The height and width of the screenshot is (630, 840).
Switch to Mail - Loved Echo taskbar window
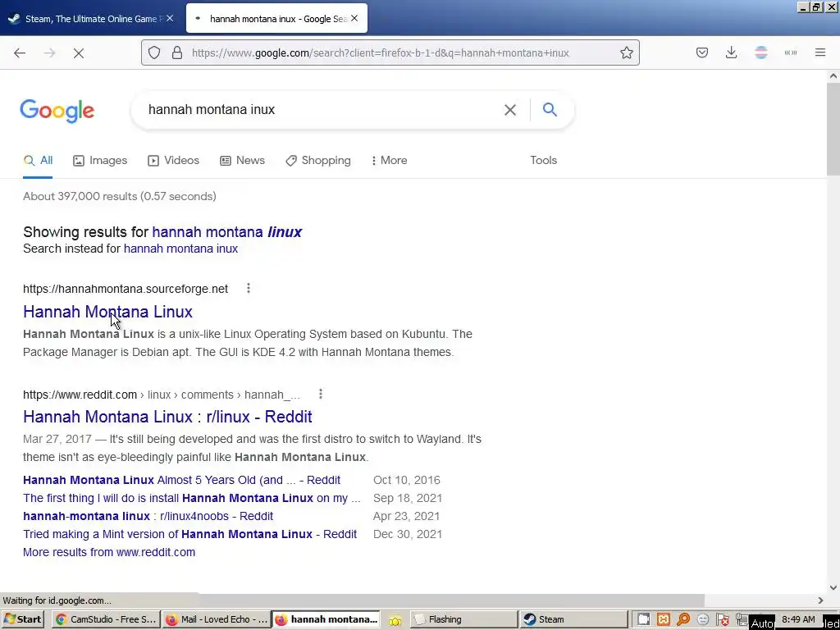[x=216, y=620]
